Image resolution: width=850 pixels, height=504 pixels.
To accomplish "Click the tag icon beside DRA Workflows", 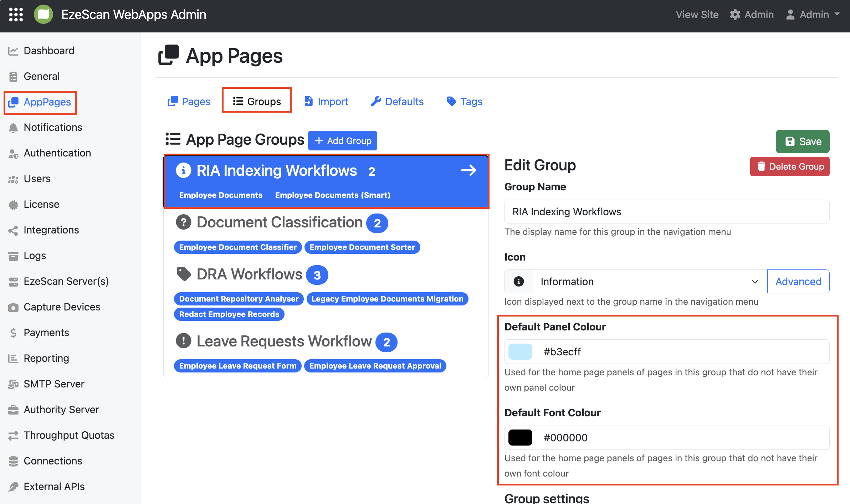I will click(184, 274).
